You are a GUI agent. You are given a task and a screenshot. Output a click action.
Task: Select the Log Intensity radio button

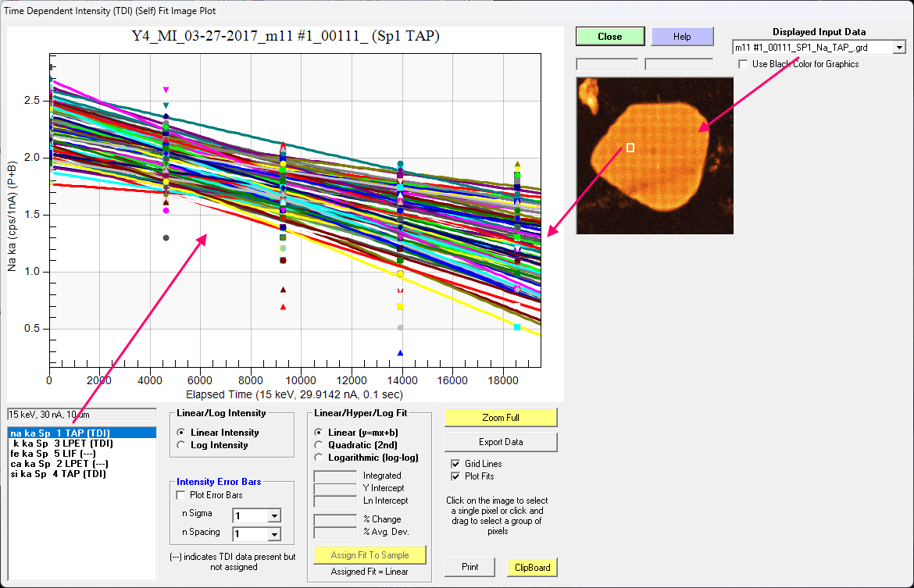[x=182, y=445]
